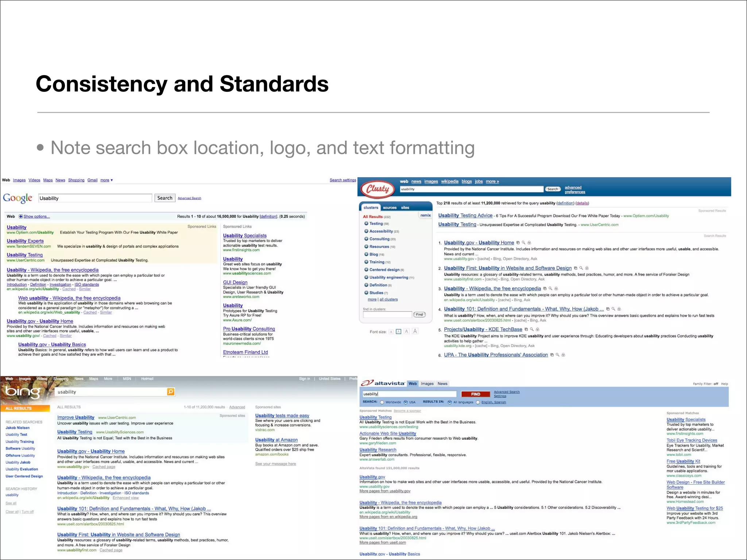
Task: Click the AltaVista logo
Action: tap(383, 383)
